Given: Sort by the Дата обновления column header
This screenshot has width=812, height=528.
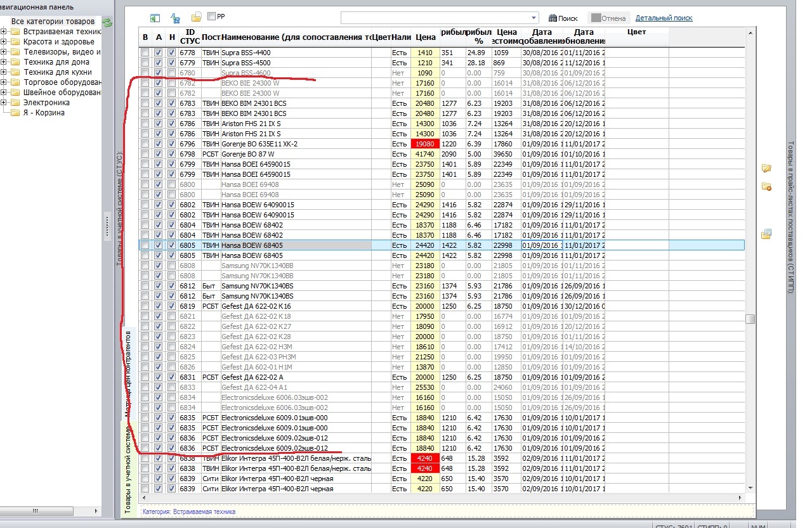Looking at the screenshot, I should (x=584, y=37).
